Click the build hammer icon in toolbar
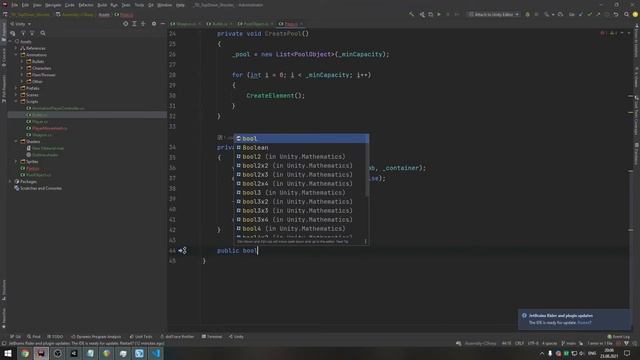This screenshot has height=360, width=640. 411,14
